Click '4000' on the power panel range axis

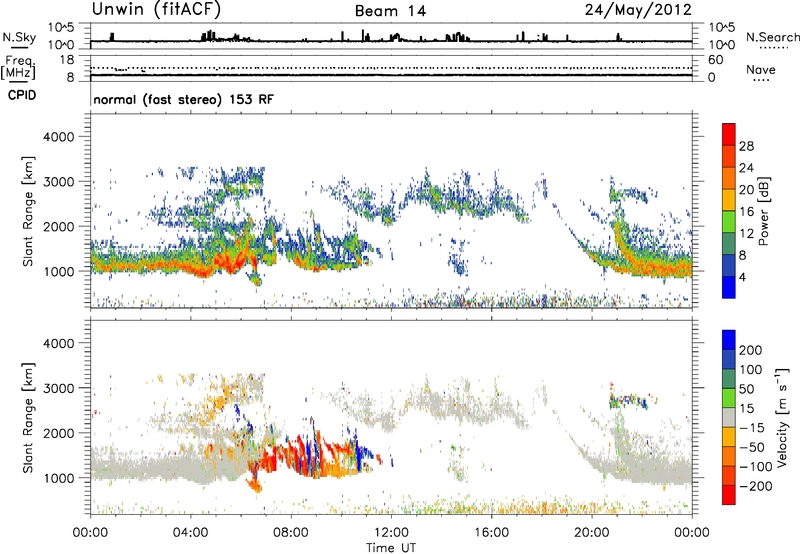58,137
